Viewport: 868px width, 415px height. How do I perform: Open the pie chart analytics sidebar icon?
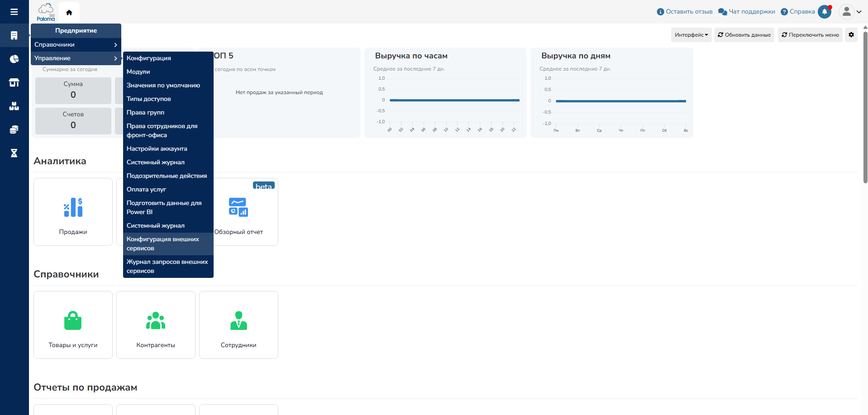point(14,59)
